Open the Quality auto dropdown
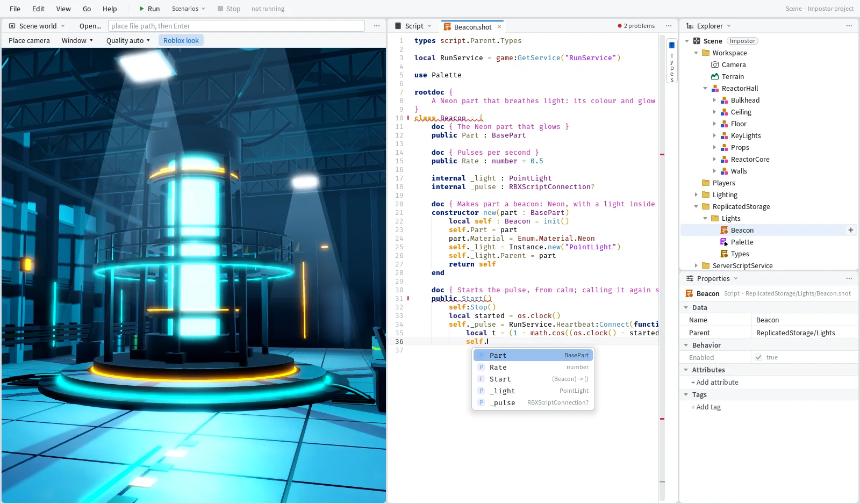This screenshot has width=860, height=504. tap(128, 40)
